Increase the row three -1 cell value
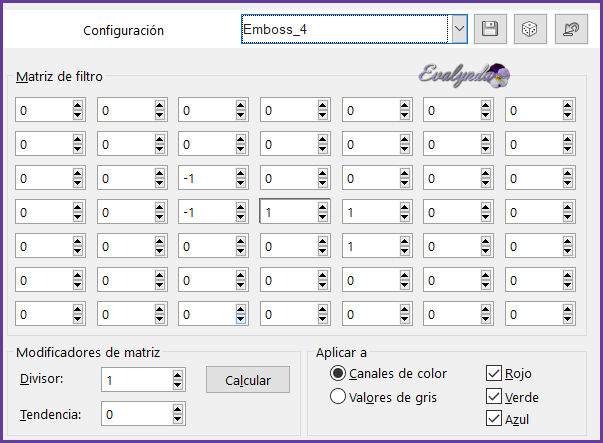The image size is (603, 443). 241,173
